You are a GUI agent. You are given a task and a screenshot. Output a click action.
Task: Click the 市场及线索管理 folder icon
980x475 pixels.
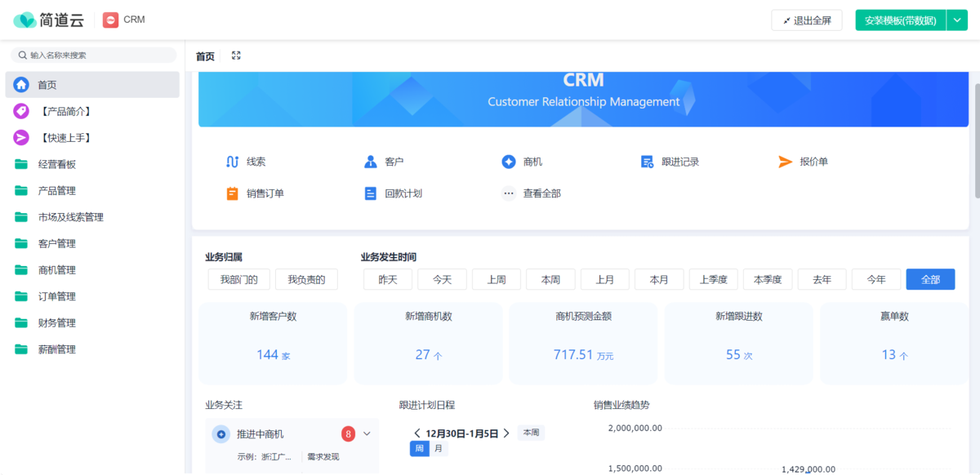21,217
